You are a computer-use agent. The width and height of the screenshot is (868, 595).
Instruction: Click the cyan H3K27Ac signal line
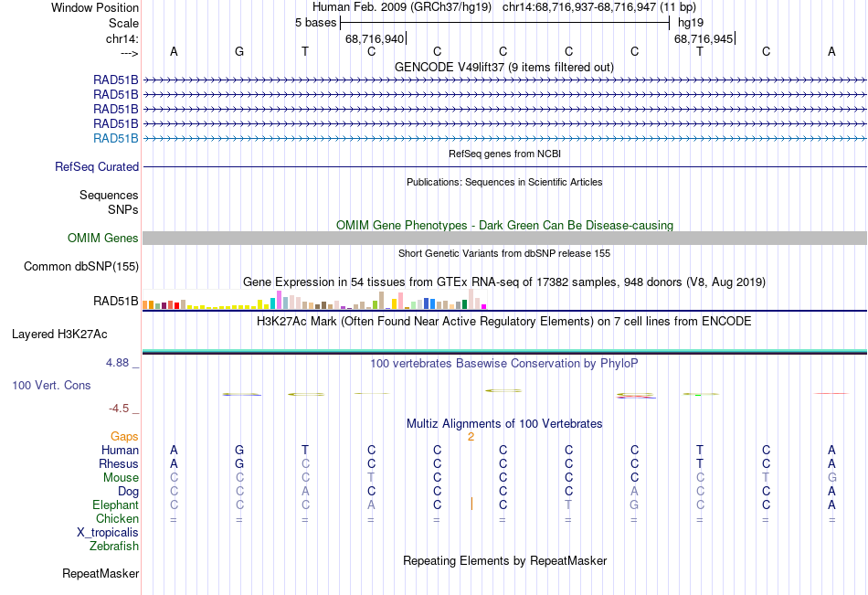tap(504, 351)
